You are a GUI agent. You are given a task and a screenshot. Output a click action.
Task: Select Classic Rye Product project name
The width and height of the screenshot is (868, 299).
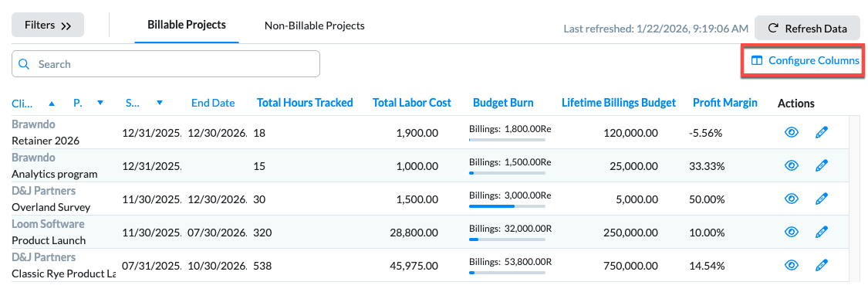click(x=64, y=274)
